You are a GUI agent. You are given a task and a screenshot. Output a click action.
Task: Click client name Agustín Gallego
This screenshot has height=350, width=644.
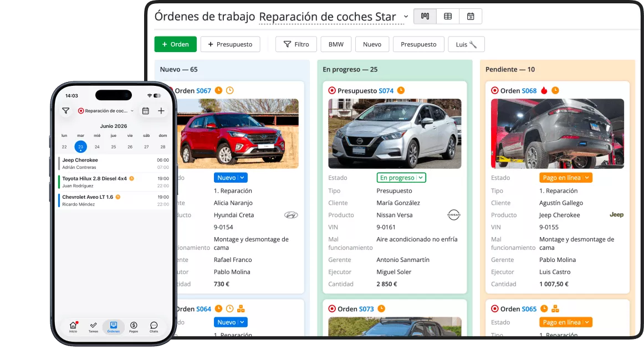(x=561, y=203)
